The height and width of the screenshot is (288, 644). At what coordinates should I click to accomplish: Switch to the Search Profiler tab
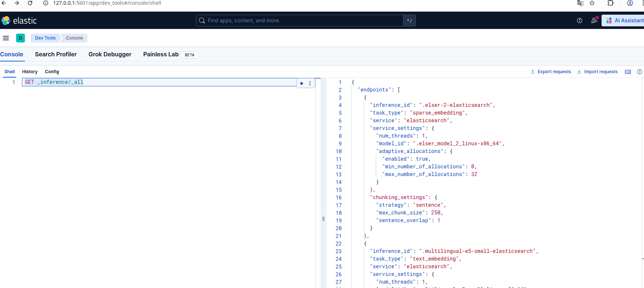coord(56,54)
